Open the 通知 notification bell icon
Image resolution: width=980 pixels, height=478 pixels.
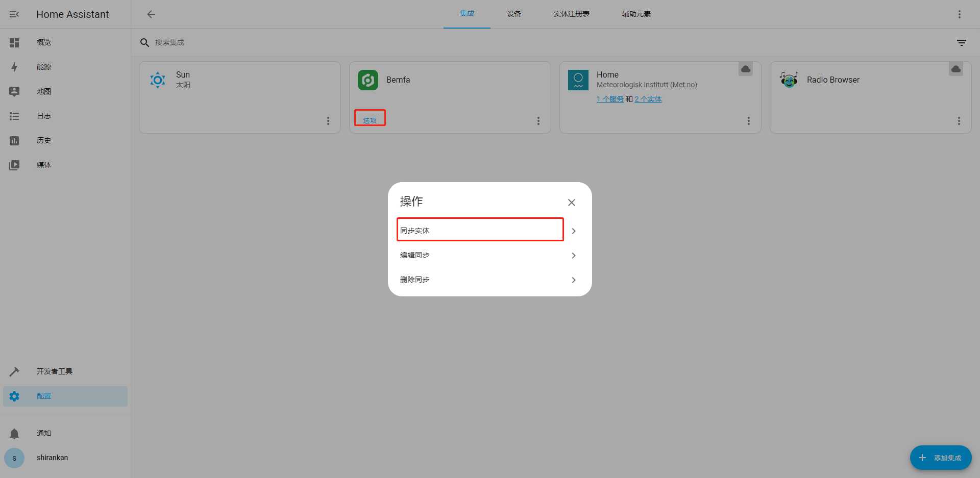click(14, 434)
